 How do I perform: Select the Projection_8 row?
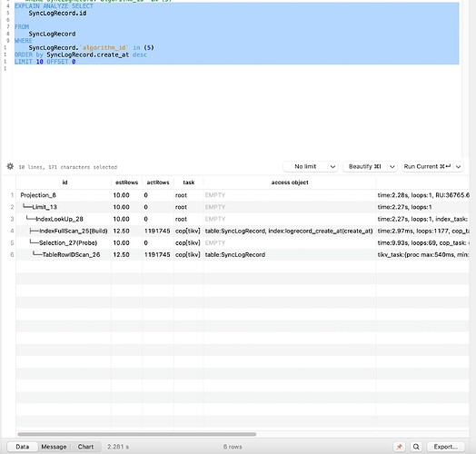[243, 195]
